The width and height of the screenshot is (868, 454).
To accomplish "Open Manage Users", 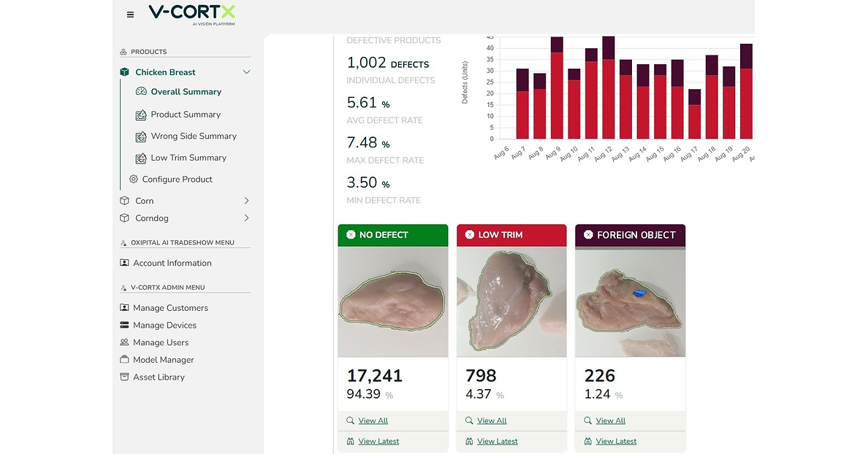I will point(161,342).
